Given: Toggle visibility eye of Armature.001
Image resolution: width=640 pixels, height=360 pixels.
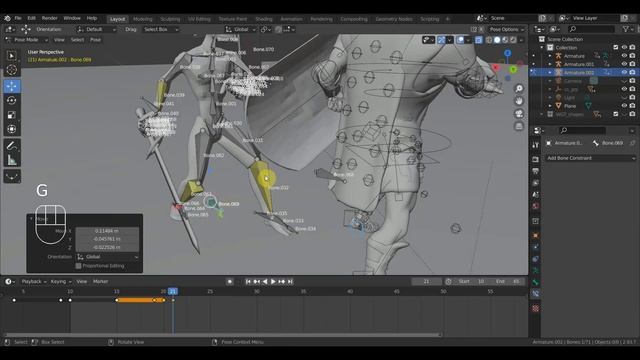Looking at the screenshot, I should click(x=624, y=64).
